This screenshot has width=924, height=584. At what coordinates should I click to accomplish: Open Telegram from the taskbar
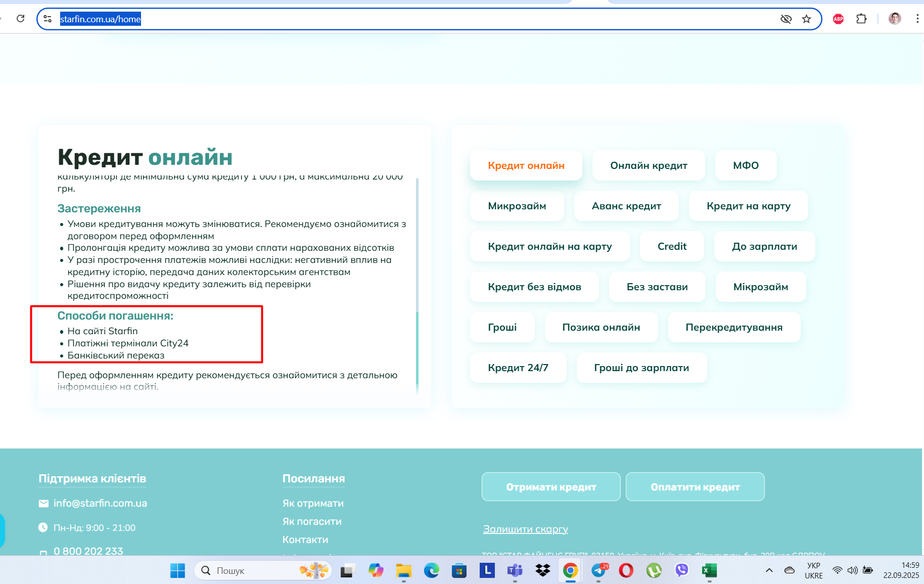click(x=598, y=570)
